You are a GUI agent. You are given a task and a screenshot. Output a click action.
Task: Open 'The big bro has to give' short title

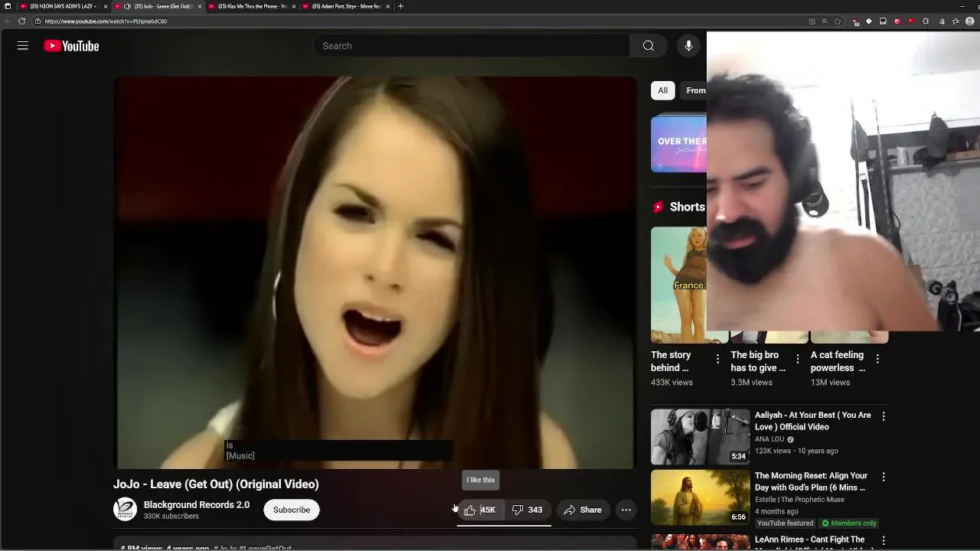point(758,361)
